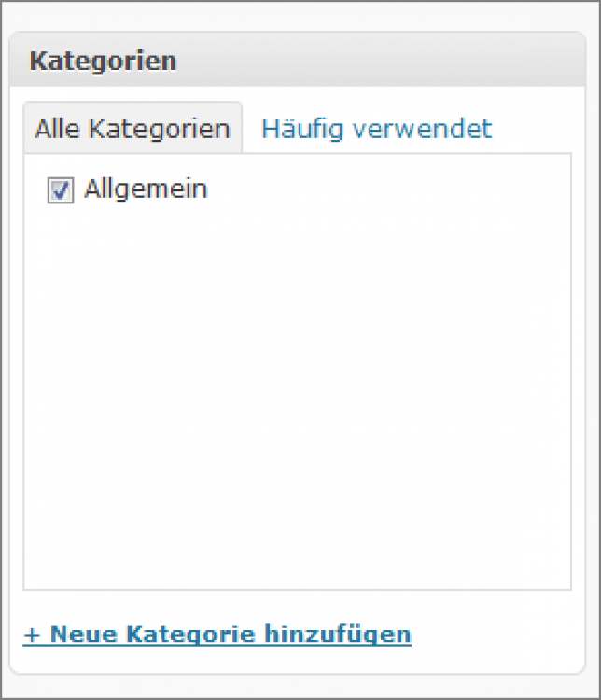Viewport: 601px width, 700px height.
Task: Collapse the Kategorien panel via its header
Action: pyautogui.click(x=299, y=62)
